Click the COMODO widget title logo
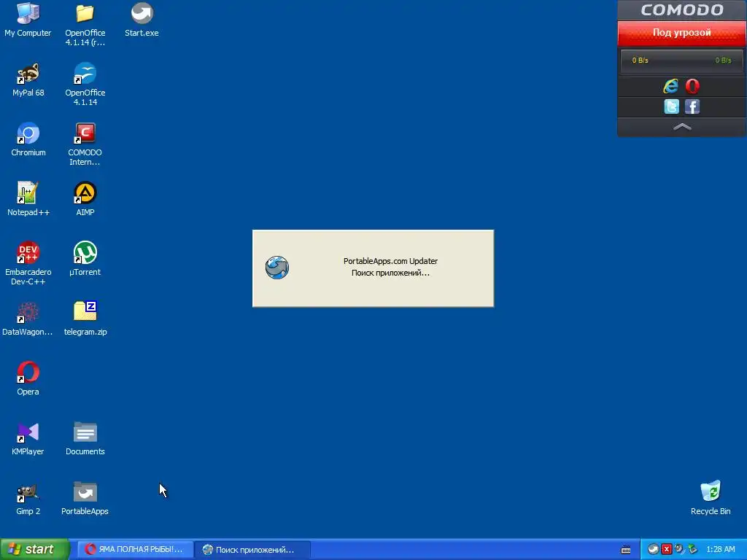This screenshot has width=747, height=560. tap(682, 10)
